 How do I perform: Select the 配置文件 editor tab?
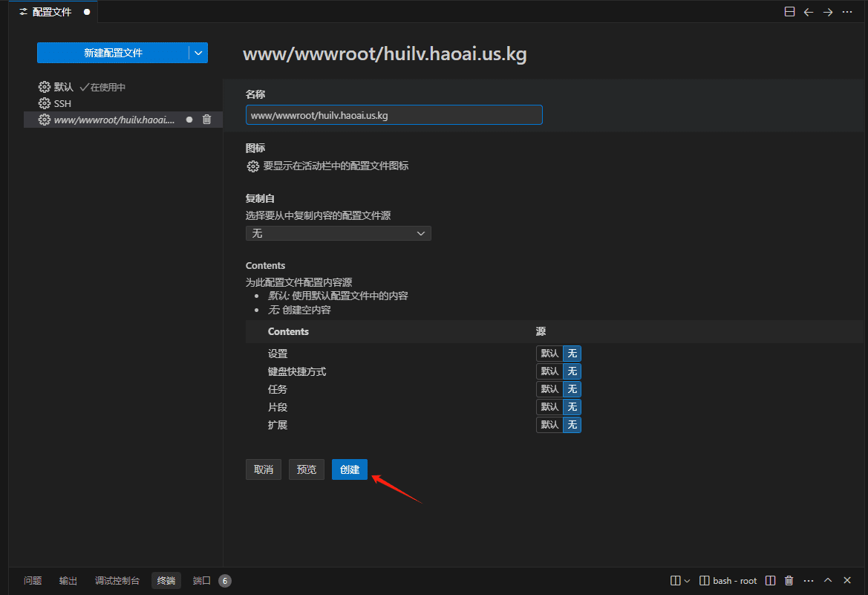[x=53, y=12]
